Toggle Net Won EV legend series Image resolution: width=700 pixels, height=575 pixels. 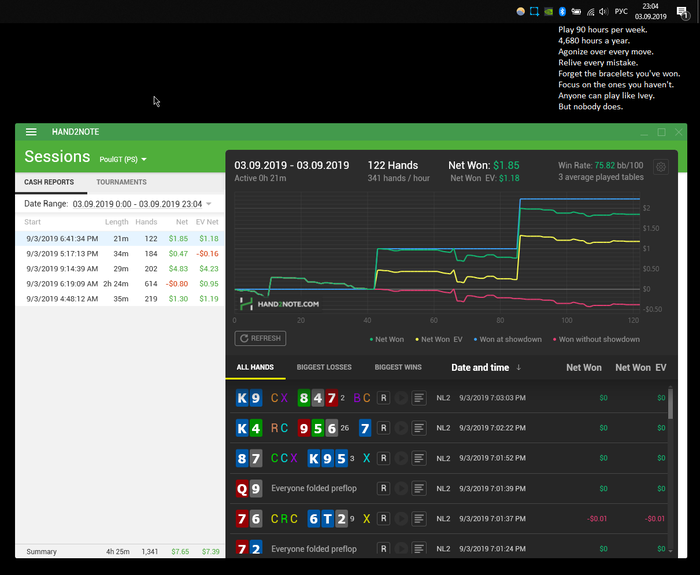444,340
